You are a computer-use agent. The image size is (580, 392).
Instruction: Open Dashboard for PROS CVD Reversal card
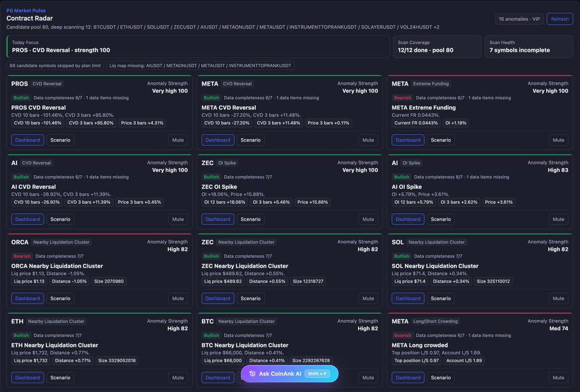[x=28, y=140]
